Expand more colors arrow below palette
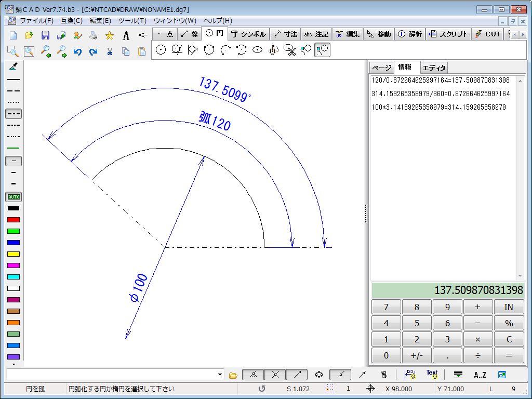Image resolution: width=532 pixels, height=399 pixels. pos(14,364)
